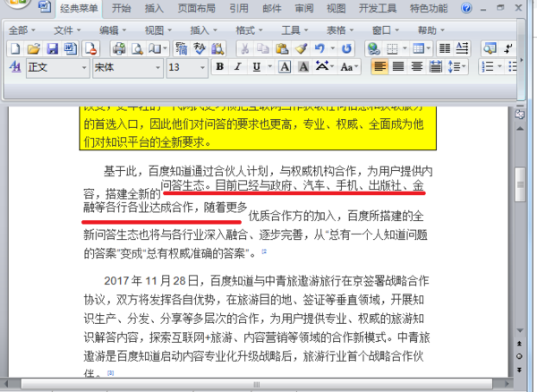Open the folder icon to open file
Viewport: 537px width, 392px height.
34,49
